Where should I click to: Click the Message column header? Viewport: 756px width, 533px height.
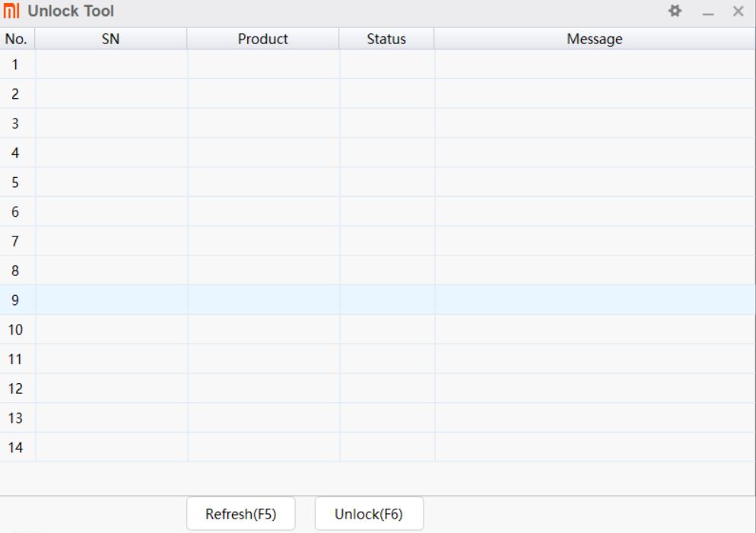pos(595,39)
